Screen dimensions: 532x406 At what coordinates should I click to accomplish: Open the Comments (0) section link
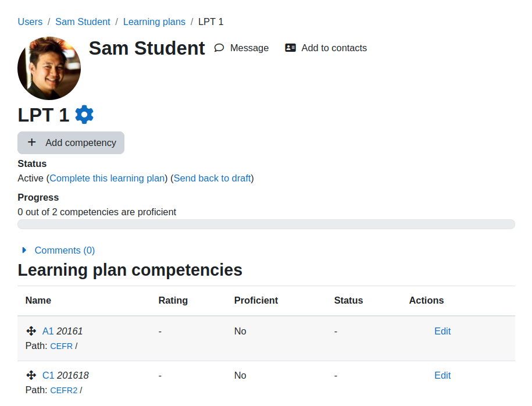point(65,250)
